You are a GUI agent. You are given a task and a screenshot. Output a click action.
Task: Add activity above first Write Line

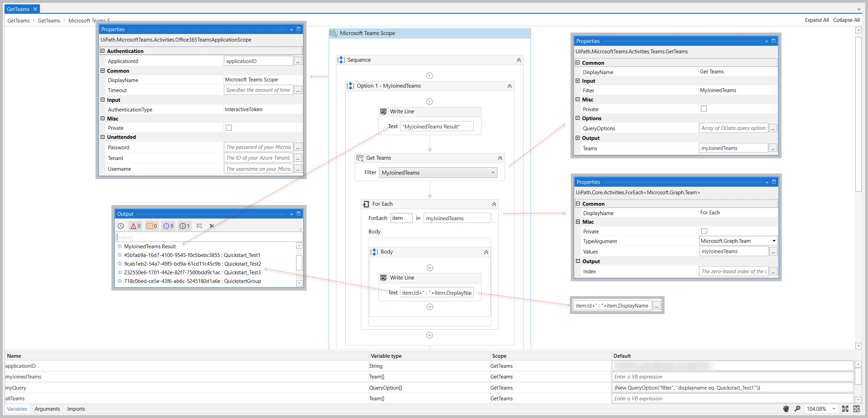pyautogui.click(x=429, y=101)
